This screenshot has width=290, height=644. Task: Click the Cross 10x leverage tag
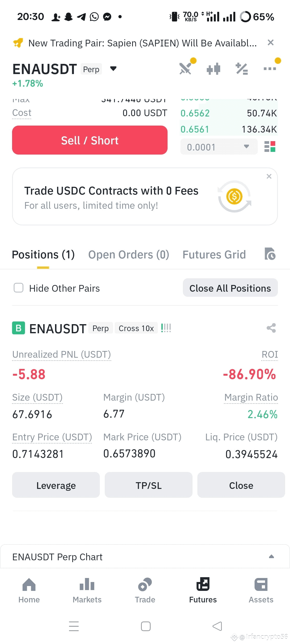click(x=136, y=328)
